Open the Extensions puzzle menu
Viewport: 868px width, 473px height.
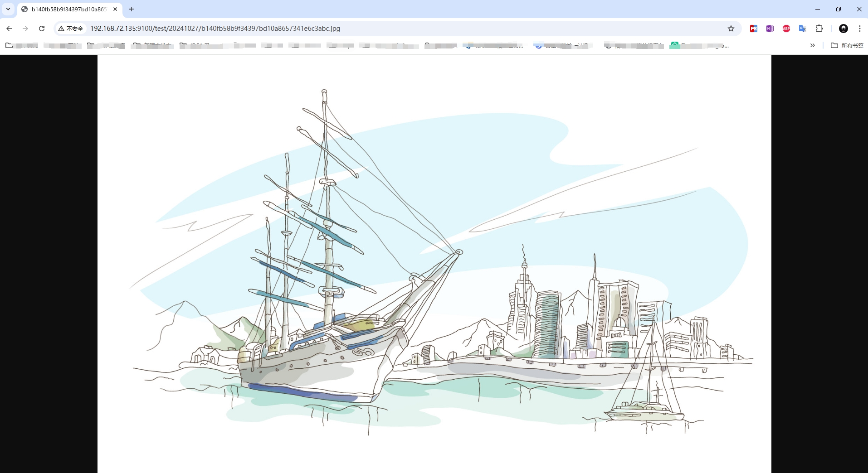819,29
